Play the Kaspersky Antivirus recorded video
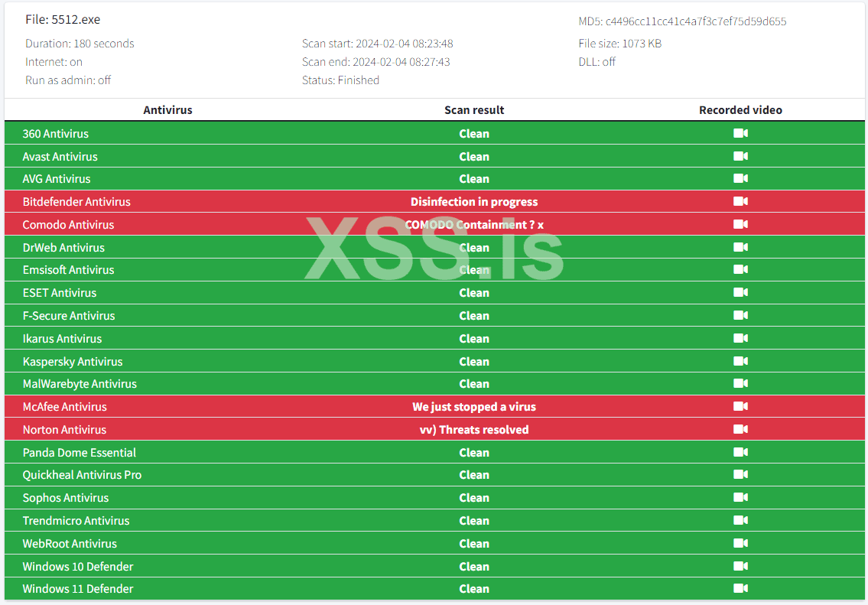 [x=740, y=361]
